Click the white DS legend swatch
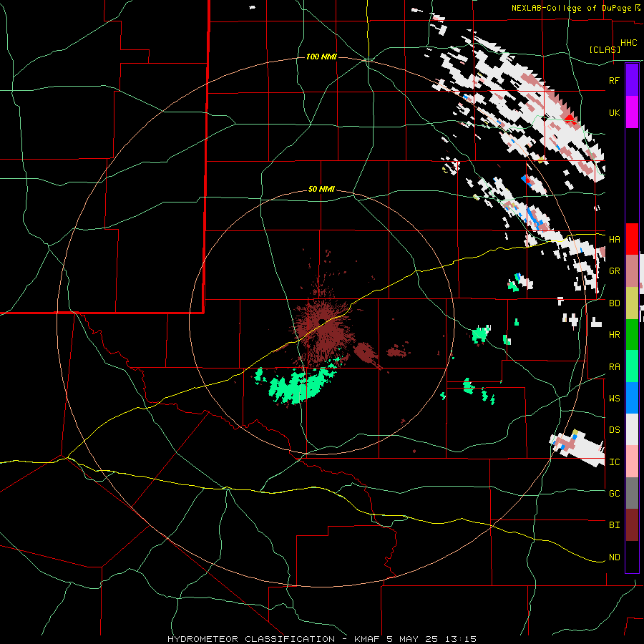 [x=632, y=429]
